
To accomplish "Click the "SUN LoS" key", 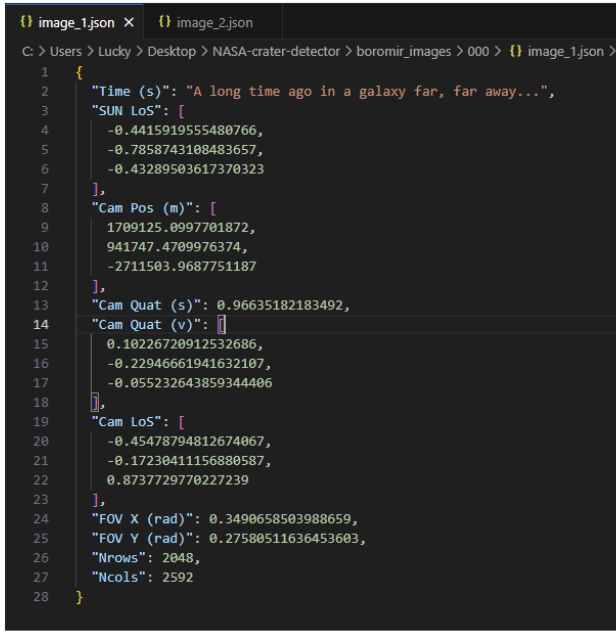I will [x=127, y=111].
